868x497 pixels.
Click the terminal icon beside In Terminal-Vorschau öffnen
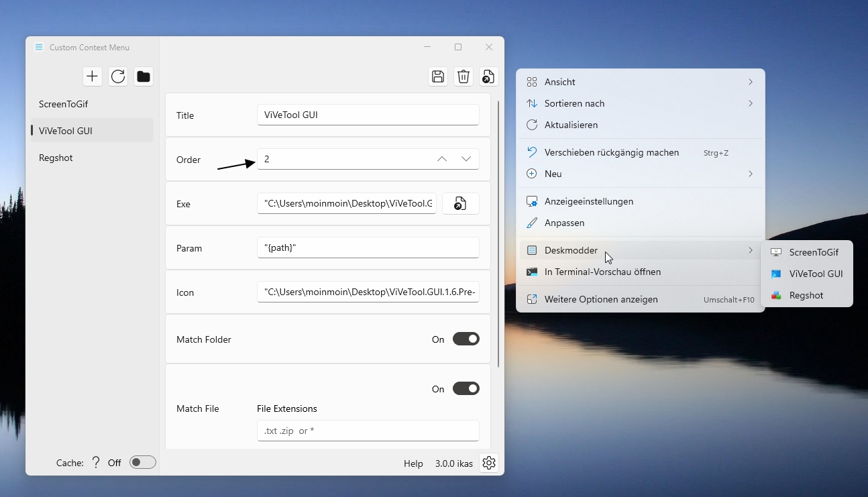pos(532,272)
